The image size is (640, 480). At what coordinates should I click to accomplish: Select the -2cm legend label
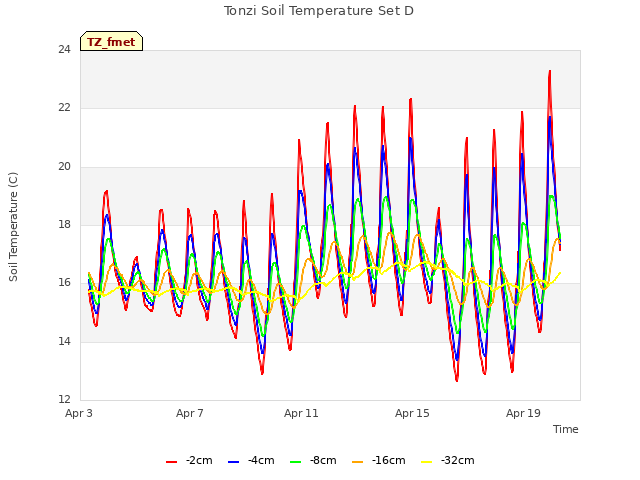click(x=199, y=460)
